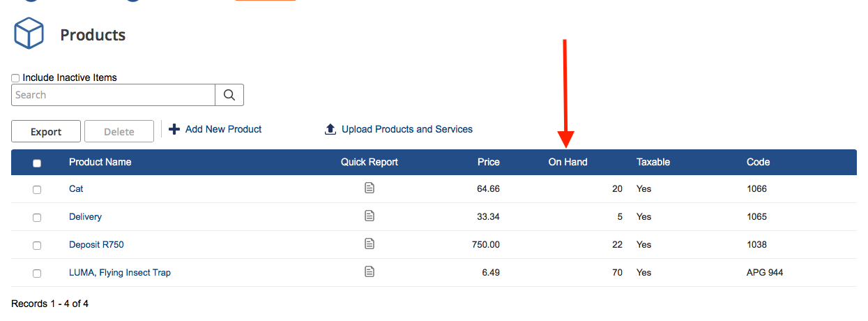868x321 pixels.
Task: Click the upload icon for Products and Services
Action: click(330, 130)
